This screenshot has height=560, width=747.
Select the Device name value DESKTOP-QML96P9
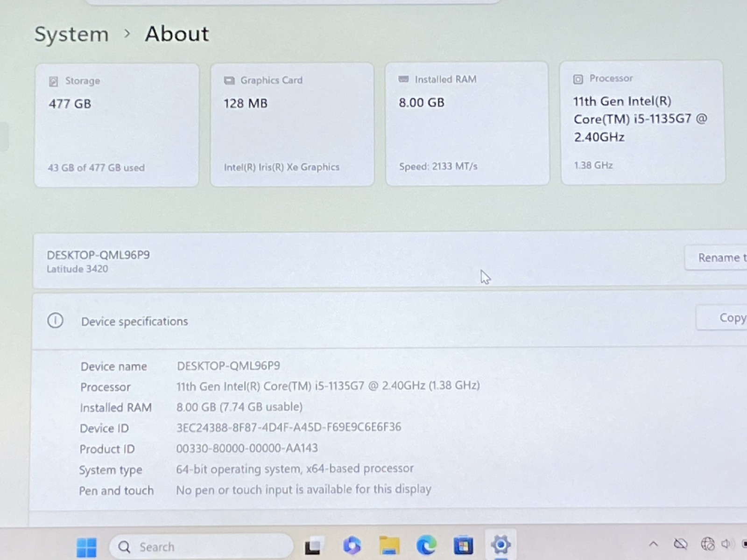pos(228,365)
